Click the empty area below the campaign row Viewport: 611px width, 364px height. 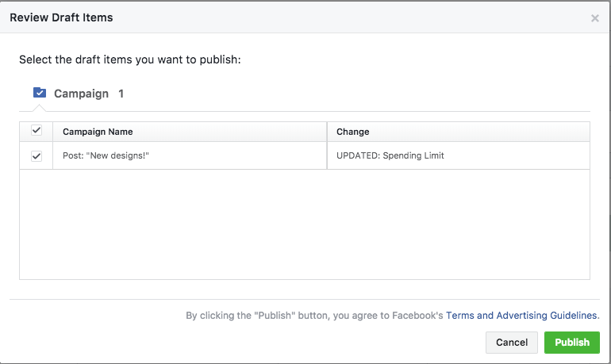pos(304,224)
